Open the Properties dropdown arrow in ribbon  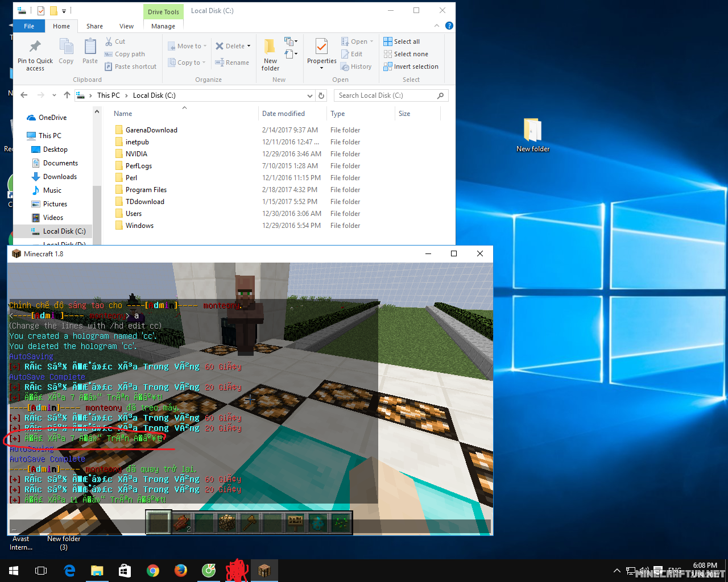(321, 68)
